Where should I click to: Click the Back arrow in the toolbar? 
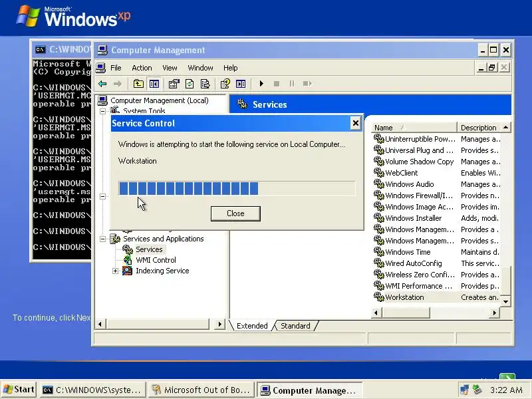[102, 84]
